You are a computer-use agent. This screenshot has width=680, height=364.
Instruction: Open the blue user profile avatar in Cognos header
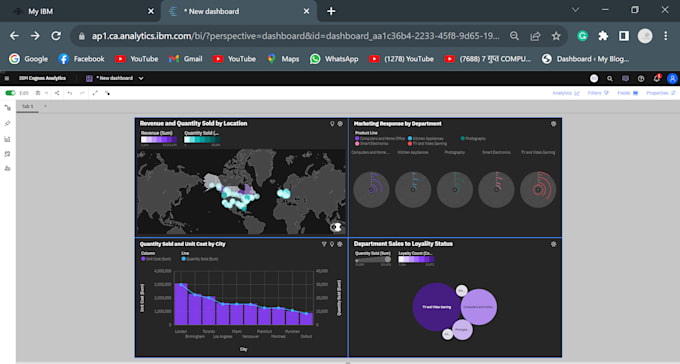pos(672,79)
